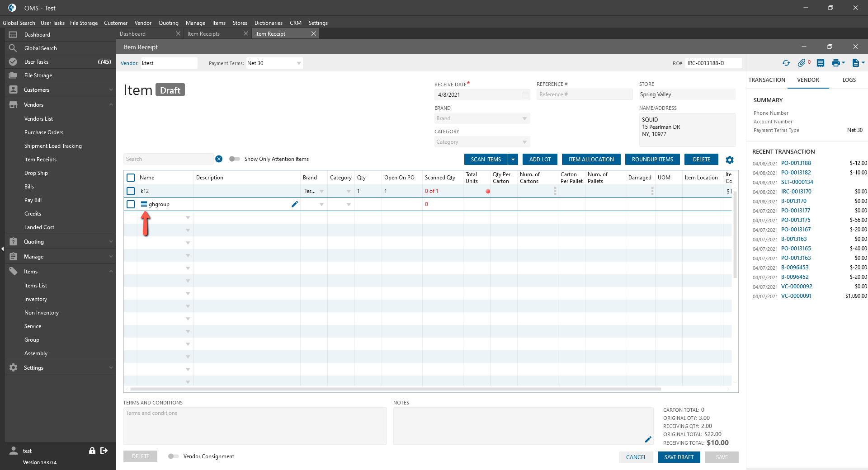The height and width of the screenshot is (470, 868).
Task: Click the lock icon near username
Action: click(92, 451)
